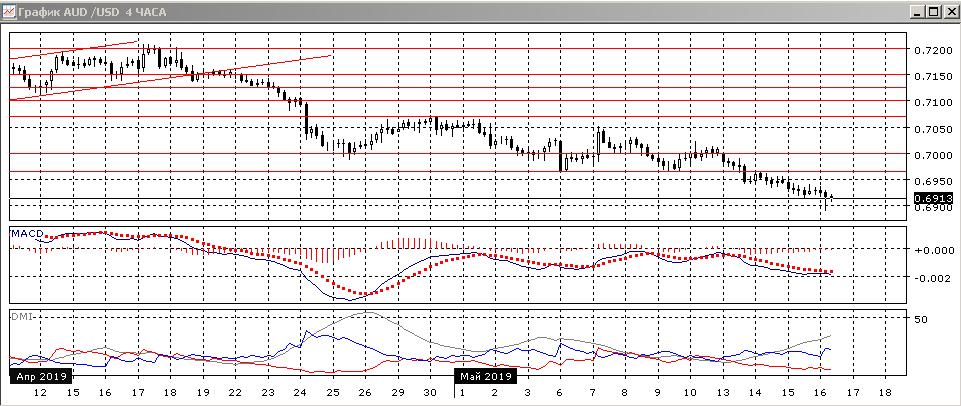Click the 0.7050 price axis label
This screenshot has width=961, height=406.
point(933,129)
